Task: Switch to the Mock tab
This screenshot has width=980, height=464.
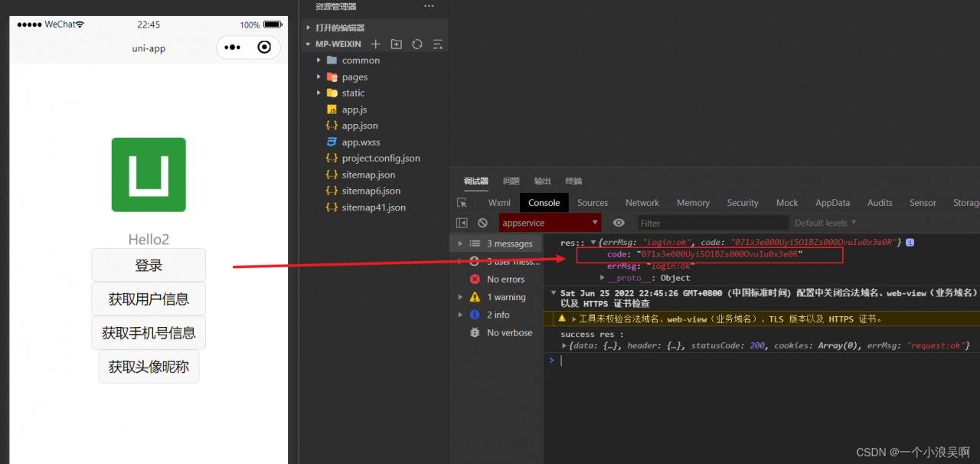Action: click(x=787, y=203)
